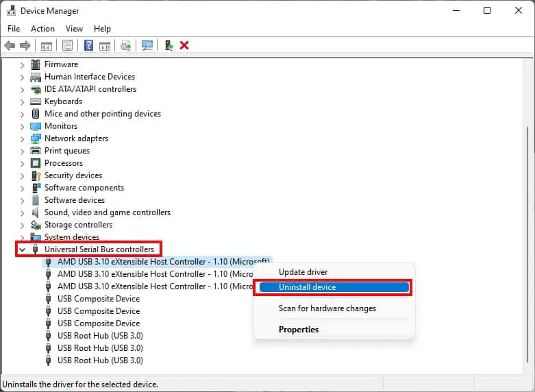
Task: Select the Mice and other pointing devices icon
Action: 36,114
